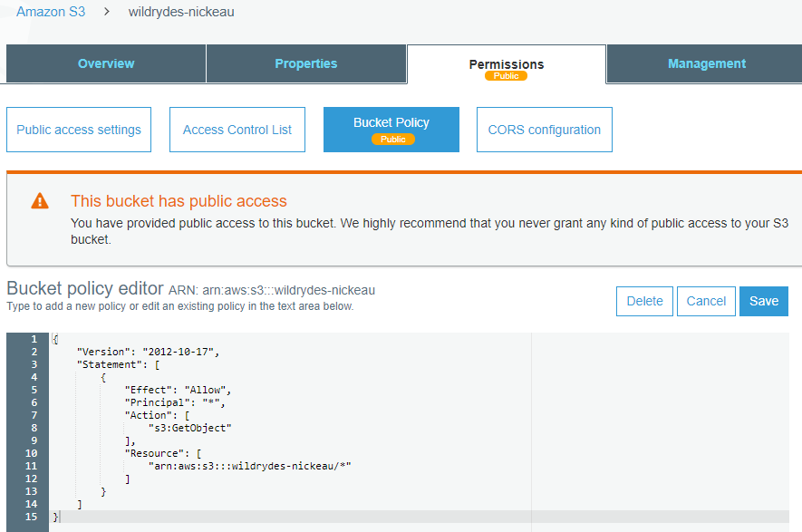Click the wildrydes-nickeau breadcrumb
Screen dimensions: 802x532
tap(181, 12)
